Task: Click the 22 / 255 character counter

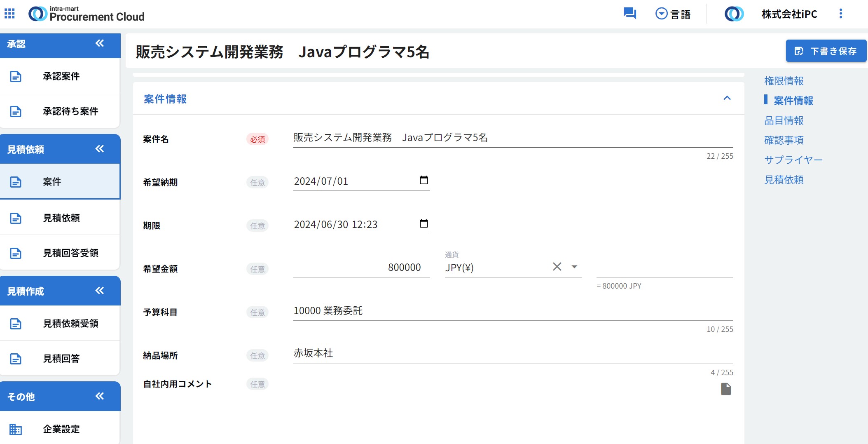Action: pyautogui.click(x=720, y=156)
